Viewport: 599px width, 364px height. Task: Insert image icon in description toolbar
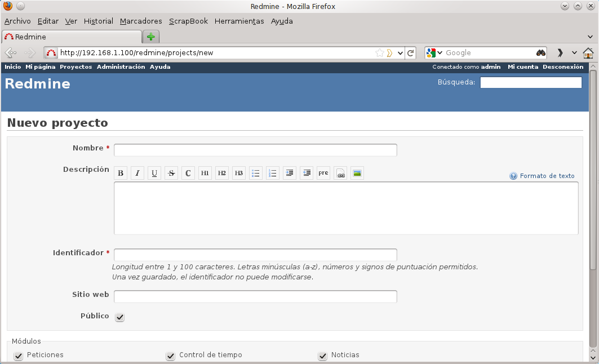(357, 173)
